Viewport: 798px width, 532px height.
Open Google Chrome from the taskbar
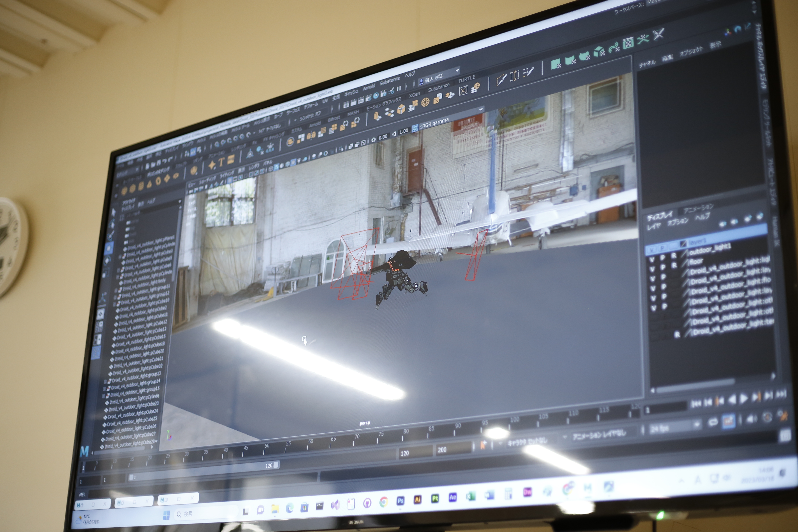point(383,502)
